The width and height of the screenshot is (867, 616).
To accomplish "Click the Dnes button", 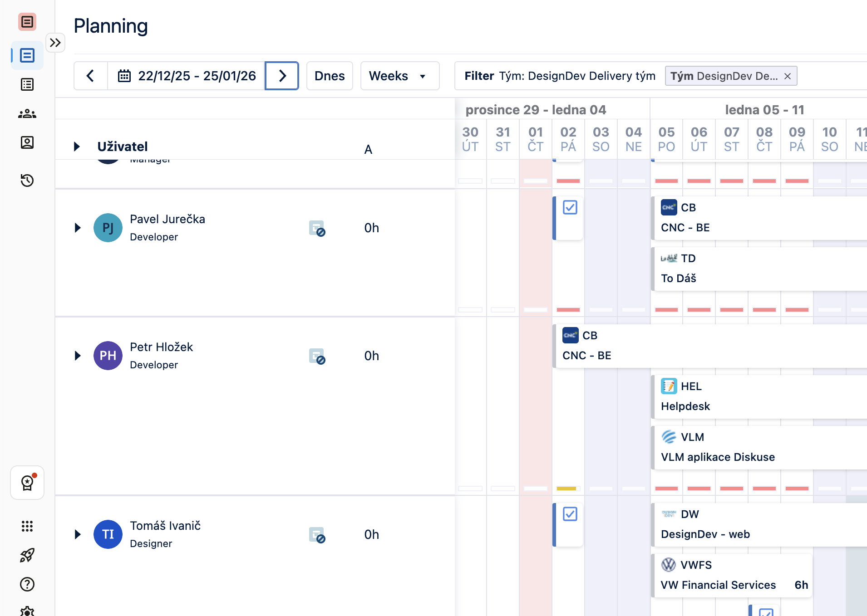I will (330, 76).
